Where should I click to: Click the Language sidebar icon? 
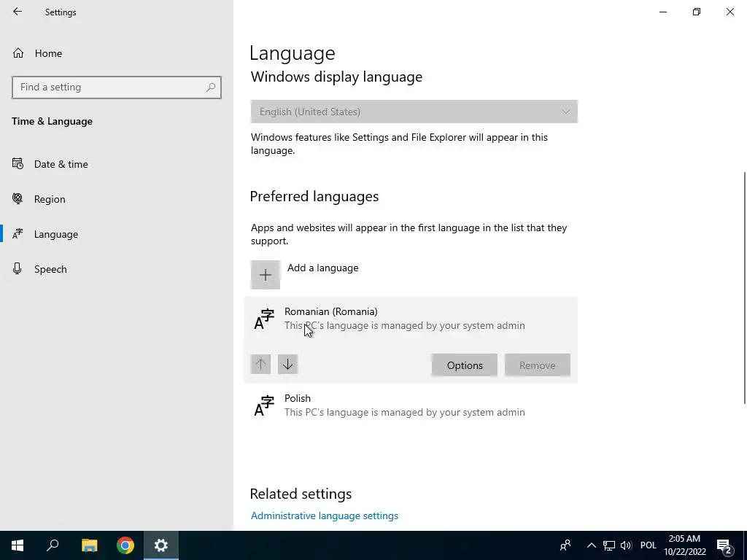pos(18,234)
